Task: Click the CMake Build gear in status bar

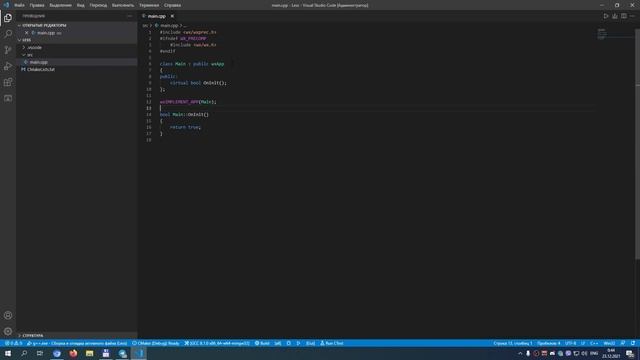Action: coord(262,343)
